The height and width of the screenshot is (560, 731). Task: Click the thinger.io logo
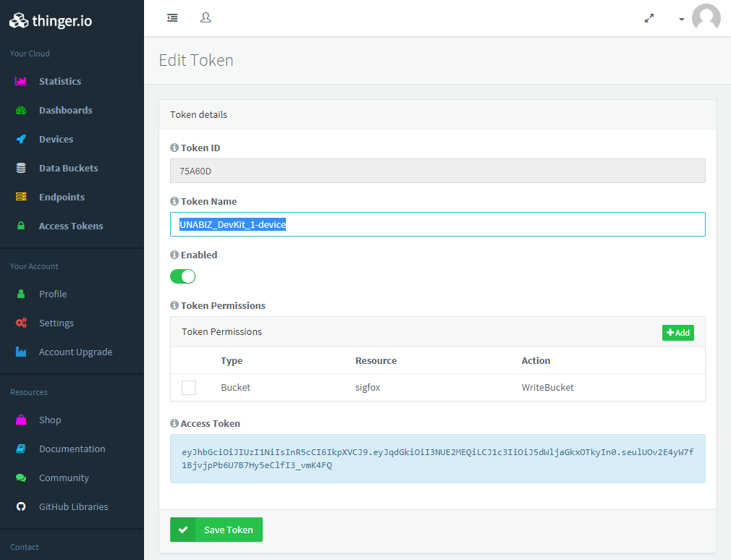point(51,20)
